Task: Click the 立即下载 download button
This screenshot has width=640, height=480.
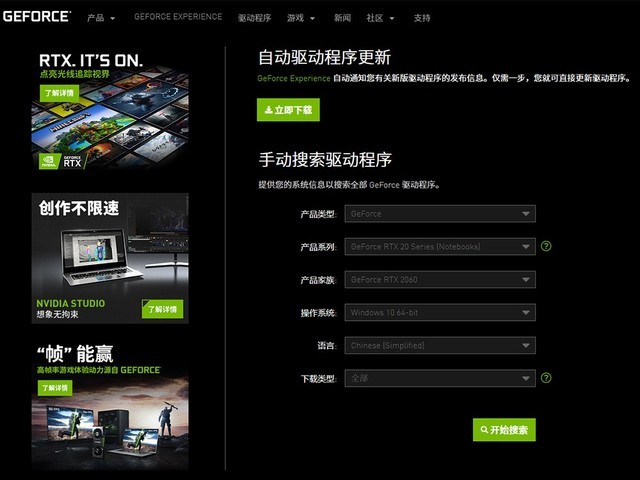Action: (x=288, y=110)
